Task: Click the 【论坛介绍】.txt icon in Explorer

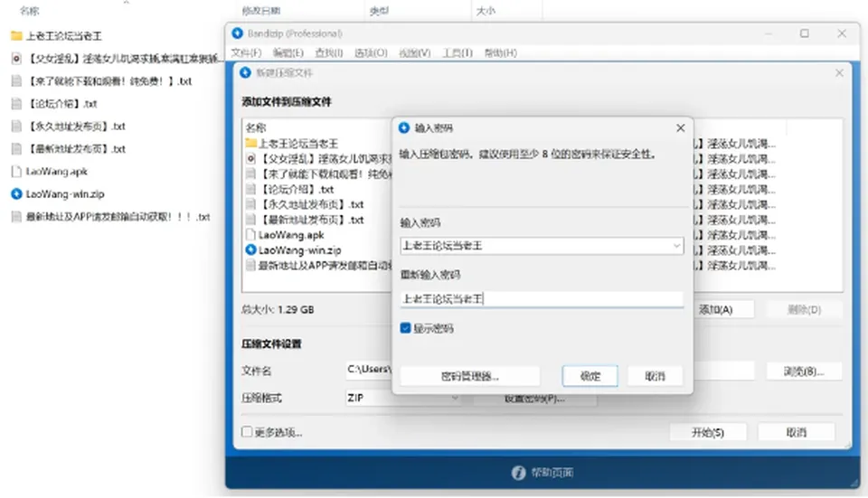Action: 16,103
